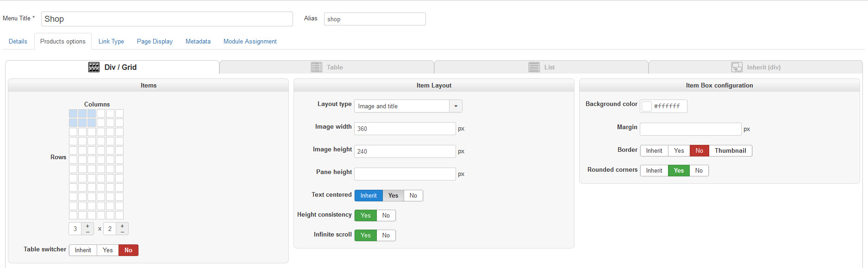
Task: Click the List layout icon
Action: [534, 67]
